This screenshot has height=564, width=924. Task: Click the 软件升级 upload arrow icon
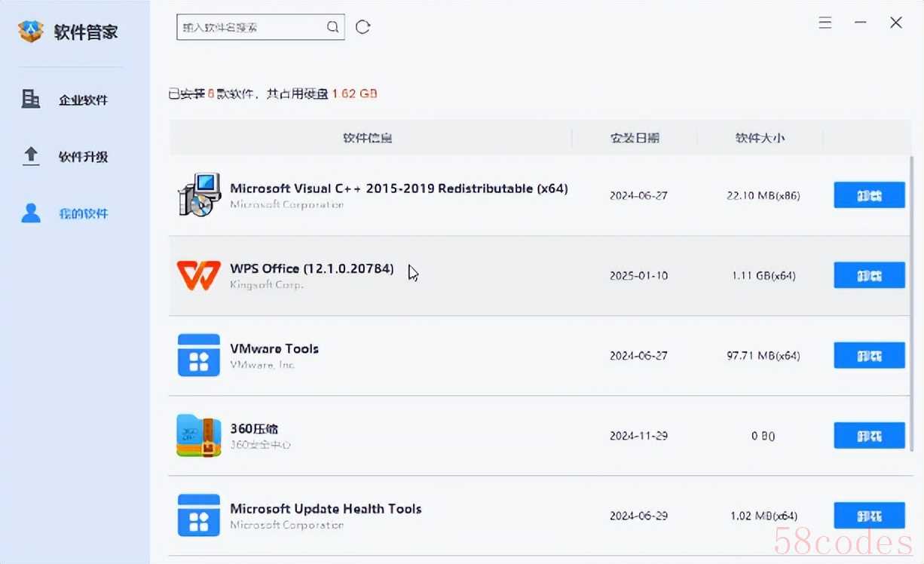pyautogui.click(x=31, y=156)
